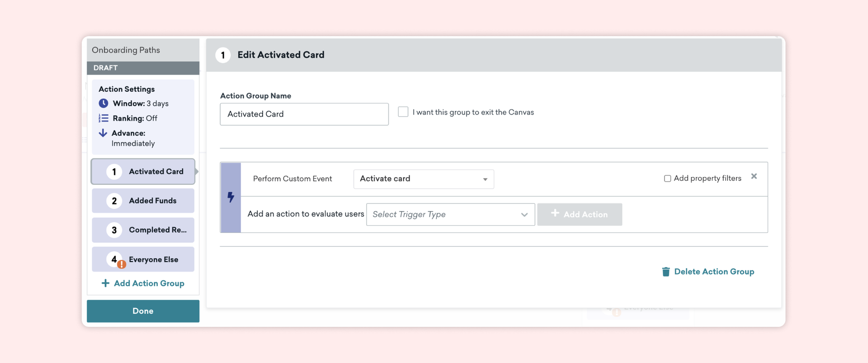Check I want this group to exit the Canvas

(403, 112)
